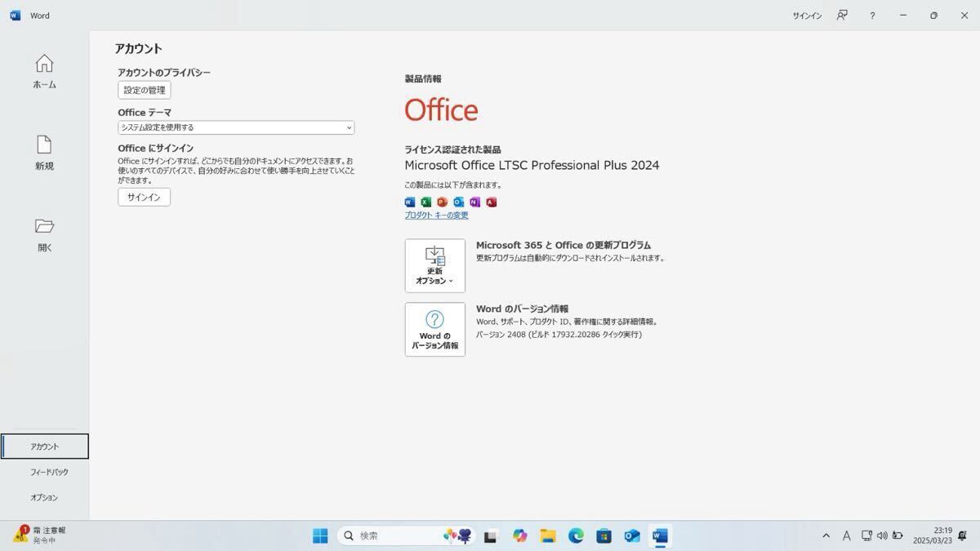Click 設定の管理 button
This screenshot has height=551, width=980.
point(145,90)
